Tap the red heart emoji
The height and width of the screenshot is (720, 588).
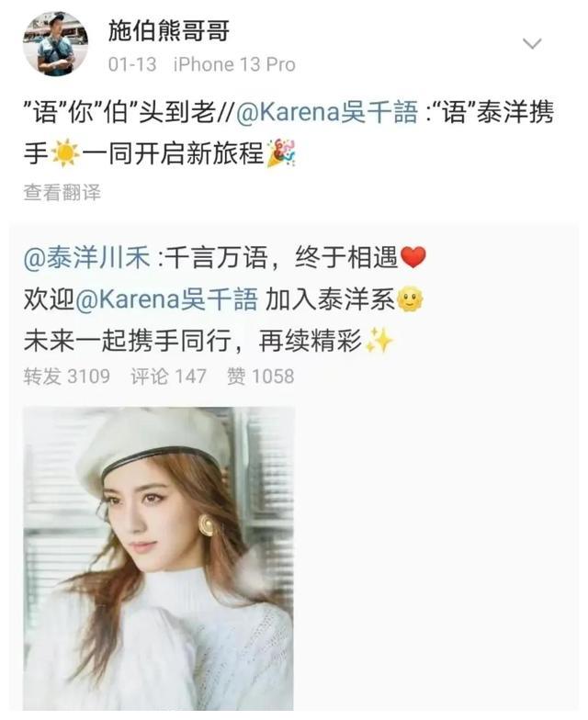pyautogui.click(x=413, y=257)
